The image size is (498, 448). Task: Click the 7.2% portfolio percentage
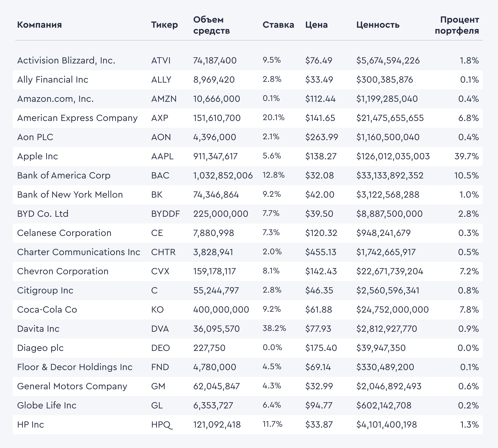(x=469, y=272)
